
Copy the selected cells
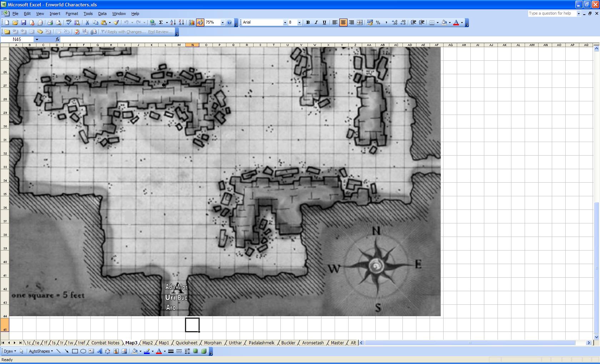click(x=95, y=22)
